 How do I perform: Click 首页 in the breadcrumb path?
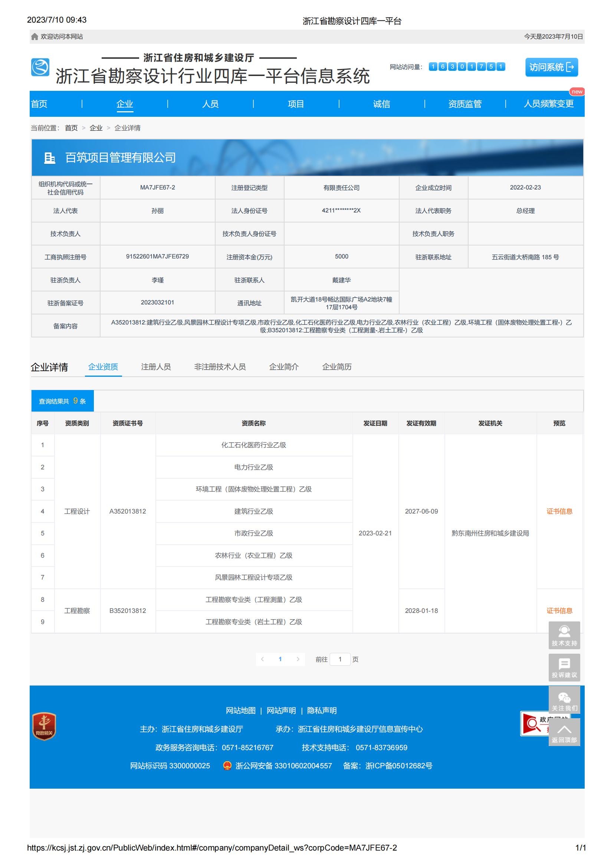pos(71,128)
